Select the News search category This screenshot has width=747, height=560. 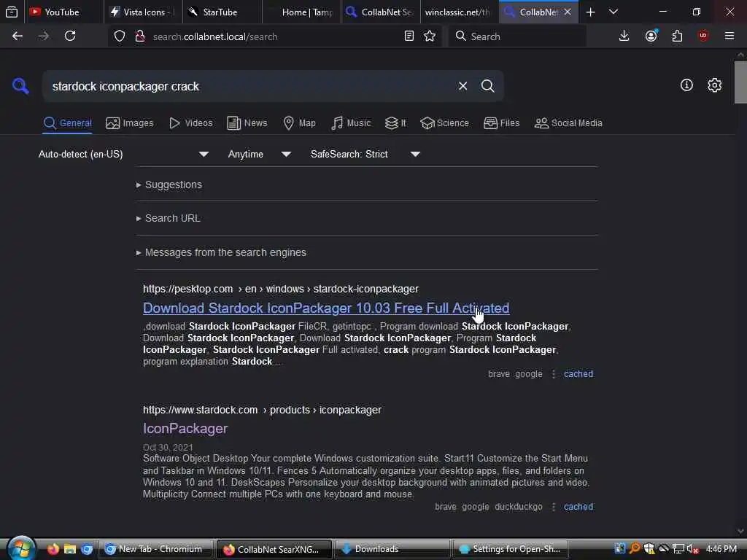click(247, 123)
